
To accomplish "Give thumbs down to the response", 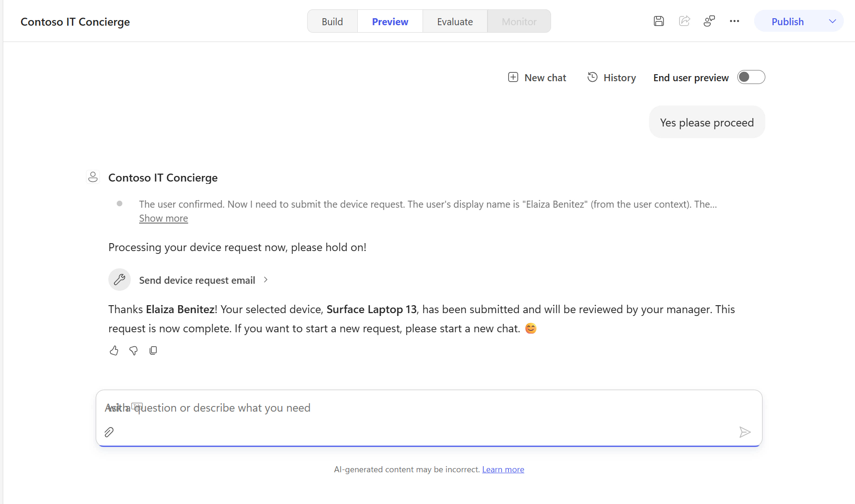I will click(134, 350).
